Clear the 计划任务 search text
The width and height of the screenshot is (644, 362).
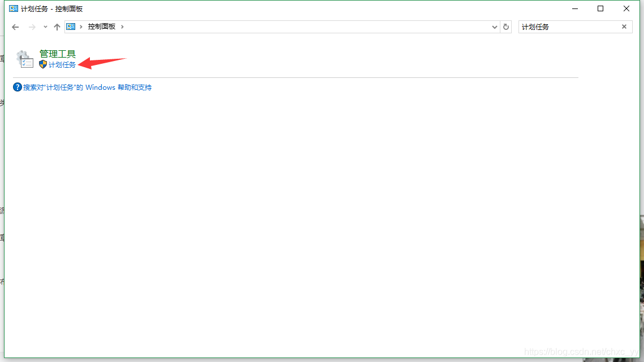point(624,27)
